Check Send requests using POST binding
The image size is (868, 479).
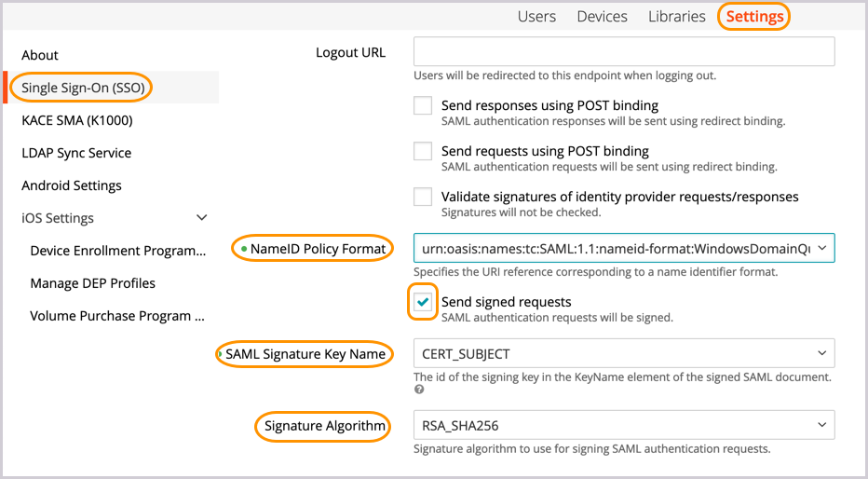click(423, 151)
